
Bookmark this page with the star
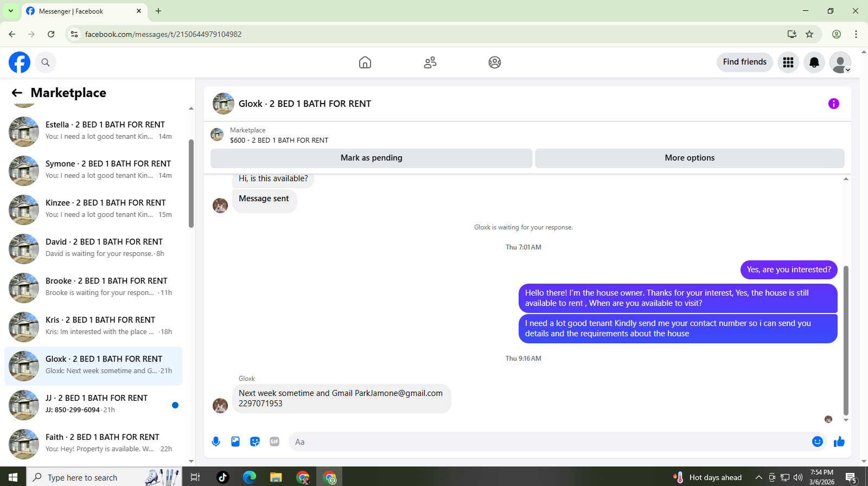pyautogui.click(x=809, y=34)
